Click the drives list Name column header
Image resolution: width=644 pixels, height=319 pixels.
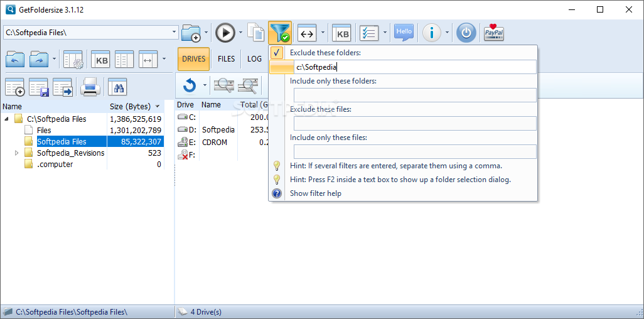point(211,105)
